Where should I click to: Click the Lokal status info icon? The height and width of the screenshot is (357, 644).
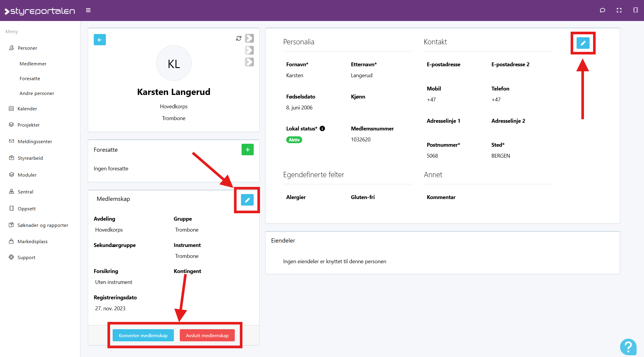point(322,128)
